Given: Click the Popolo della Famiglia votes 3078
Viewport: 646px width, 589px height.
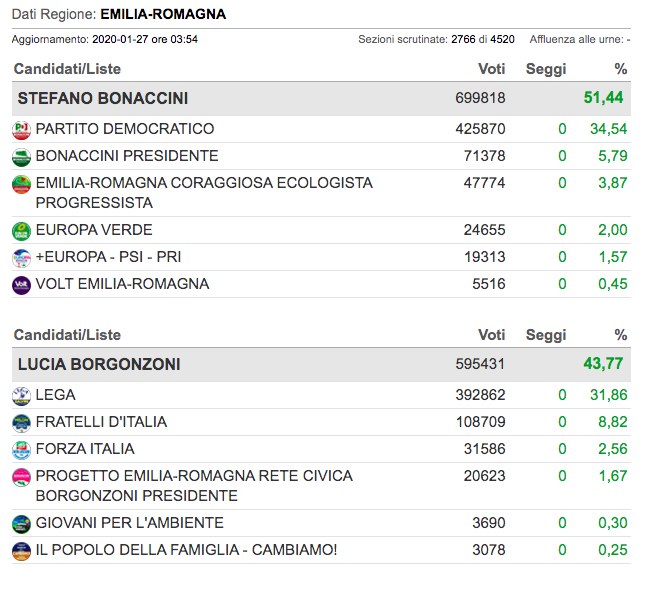Looking at the screenshot, I should click(x=489, y=550).
